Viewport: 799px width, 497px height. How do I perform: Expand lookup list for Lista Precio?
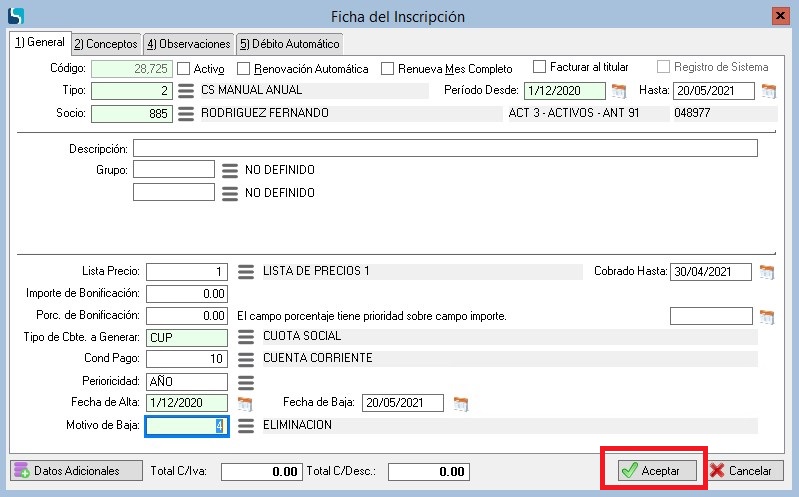pos(246,272)
